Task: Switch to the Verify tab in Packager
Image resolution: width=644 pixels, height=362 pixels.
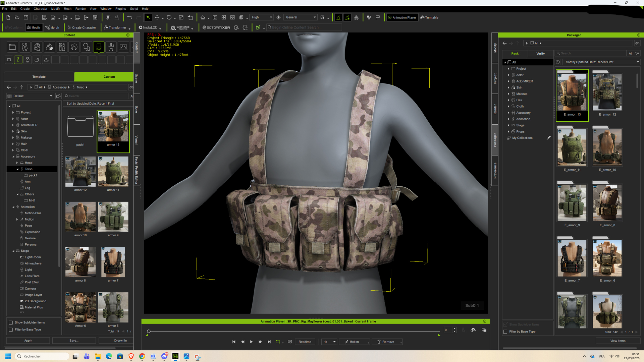Action: (540, 54)
